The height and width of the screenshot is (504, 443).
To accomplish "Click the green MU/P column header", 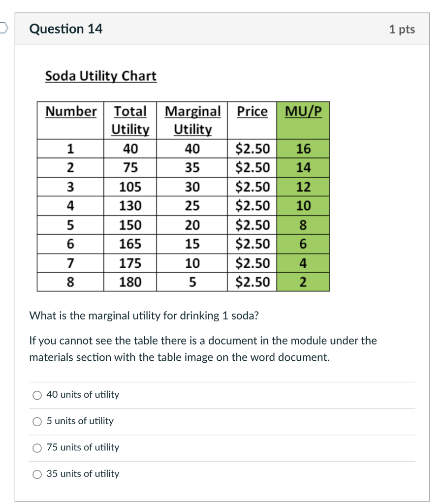I will click(x=302, y=111).
